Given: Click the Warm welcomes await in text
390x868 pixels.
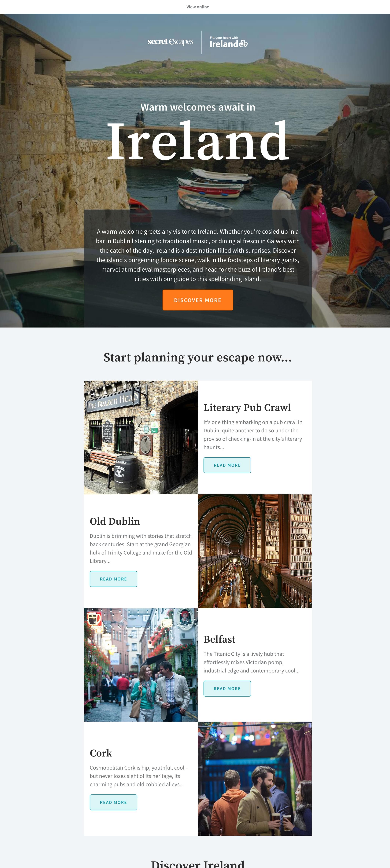Looking at the screenshot, I should pyautogui.click(x=198, y=107).
